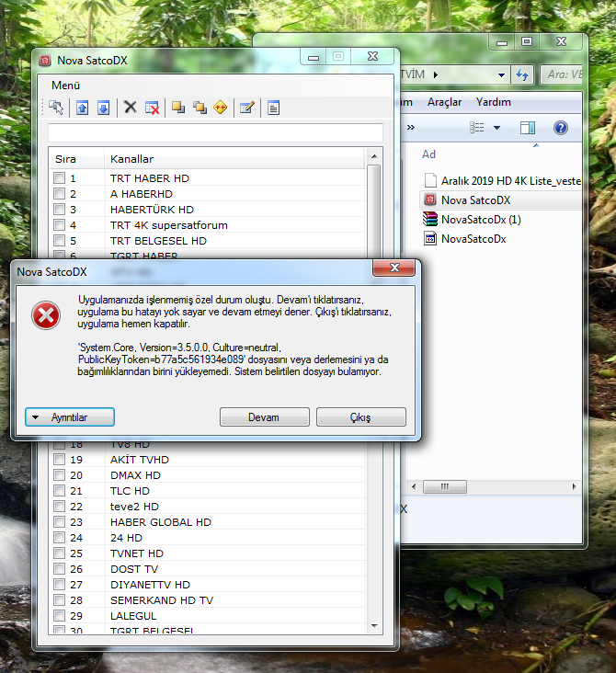Click the blue help icon in Explorer
Screen dimensions: 616x673
560,127
